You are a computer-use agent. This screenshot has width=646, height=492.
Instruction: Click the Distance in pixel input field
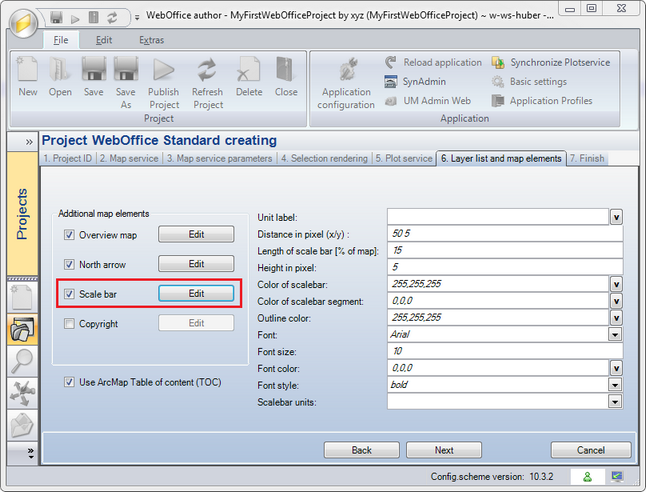pos(505,234)
